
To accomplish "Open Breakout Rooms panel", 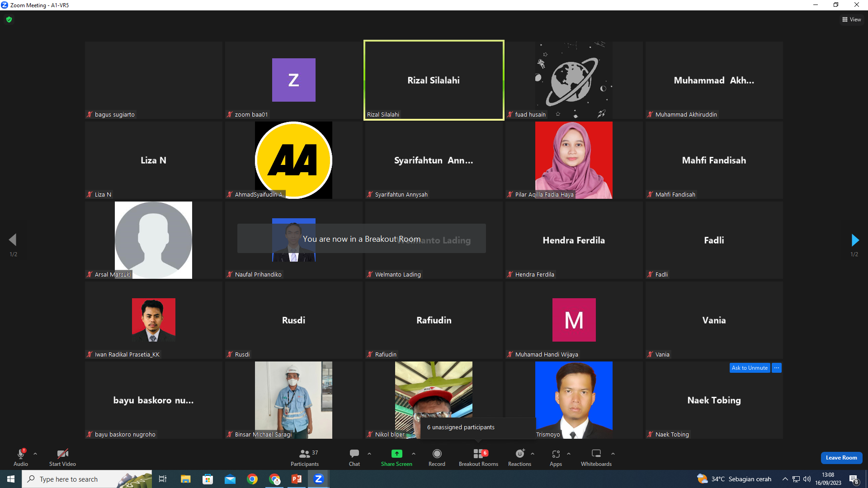I will pyautogui.click(x=478, y=457).
